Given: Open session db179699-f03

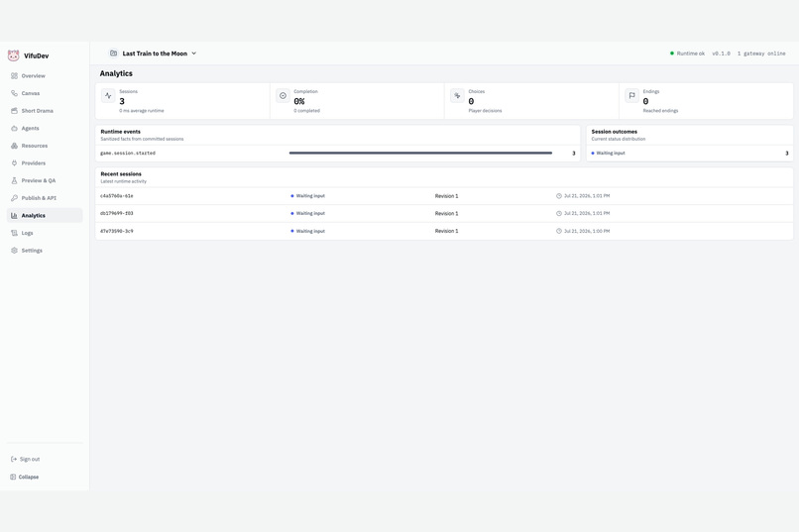Looking at the screenshot, I should (x=117, y=213).
